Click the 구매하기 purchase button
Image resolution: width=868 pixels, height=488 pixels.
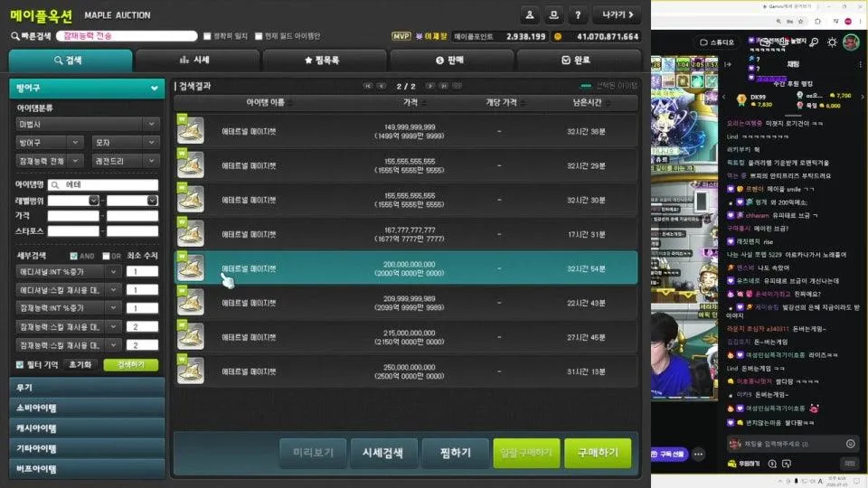pyautogui.click(x=598, y=453)
